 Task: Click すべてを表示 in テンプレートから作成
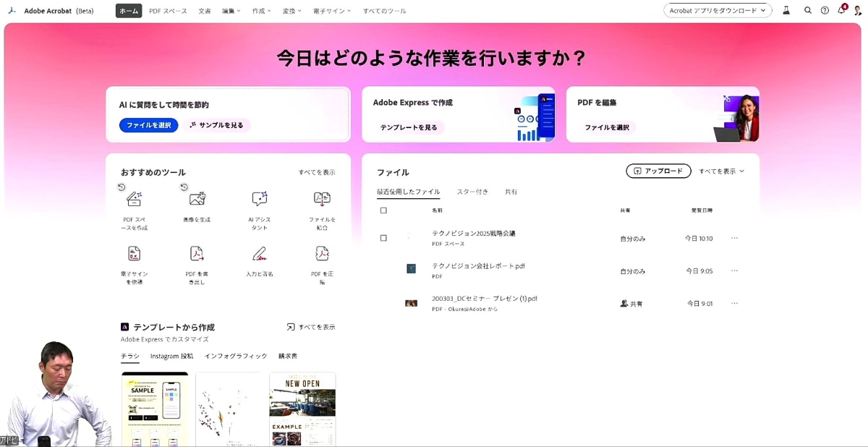point(311,327)
